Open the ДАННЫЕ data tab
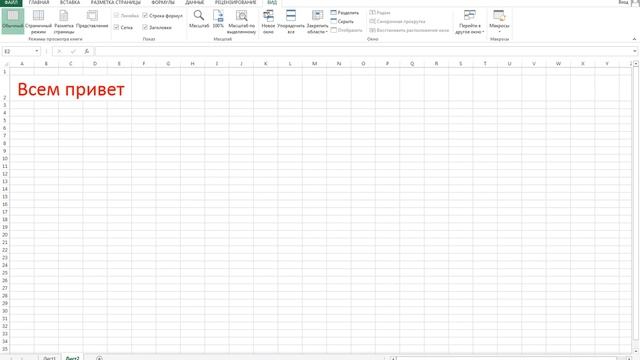 (x=195, y=2)
